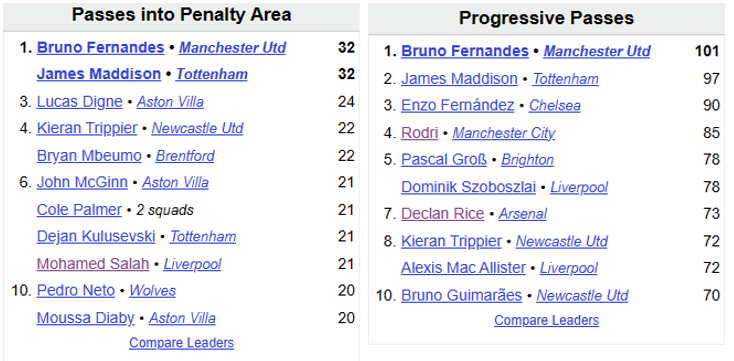
Task: Open the James Maddison progressive passes link
Action: 459,79
